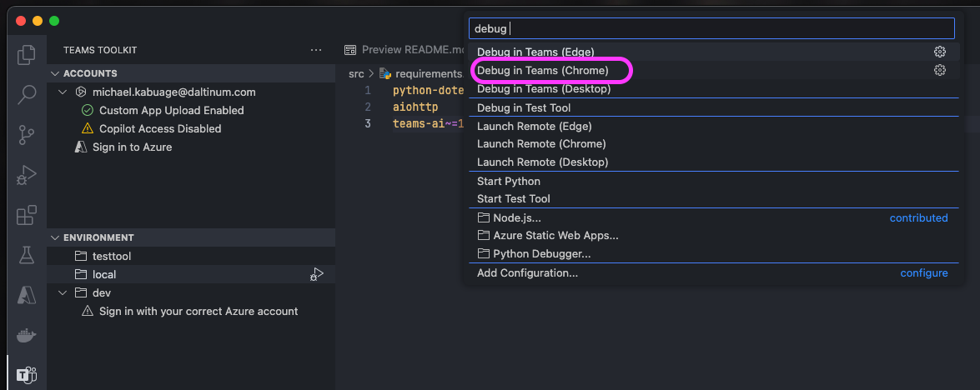The height and width of the screenshot is (390, 980).
Task: Open the Search view in activity bar
Action: point(26,95)
